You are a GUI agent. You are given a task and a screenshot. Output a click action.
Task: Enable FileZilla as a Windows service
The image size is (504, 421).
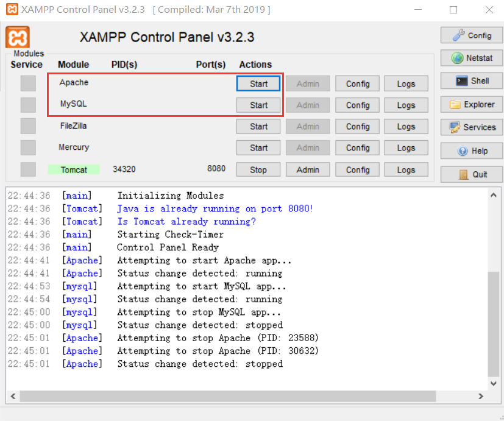(27, 126)
